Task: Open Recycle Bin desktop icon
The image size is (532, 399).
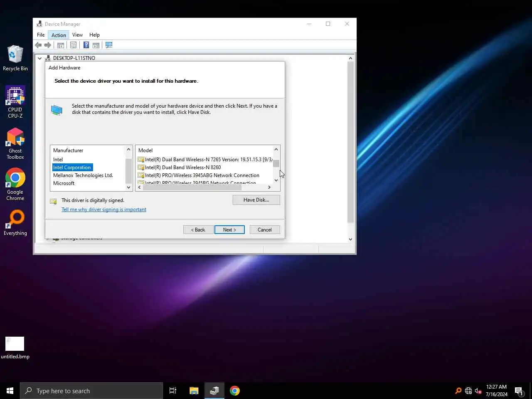Action: [15, 58]
